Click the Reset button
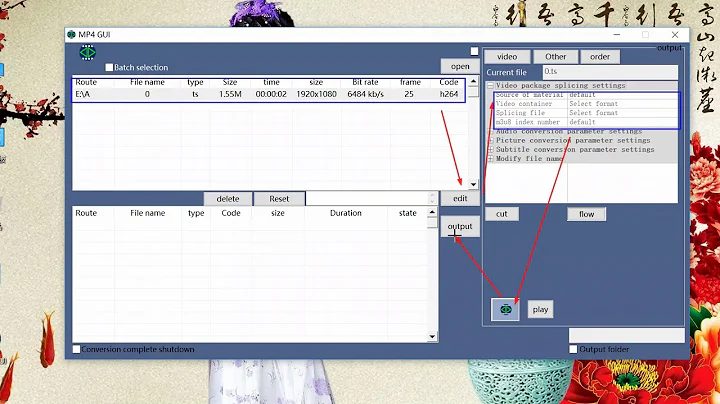The width and height of the screenshot is (720, 404). pyautogui.click(x=279, y=199)
